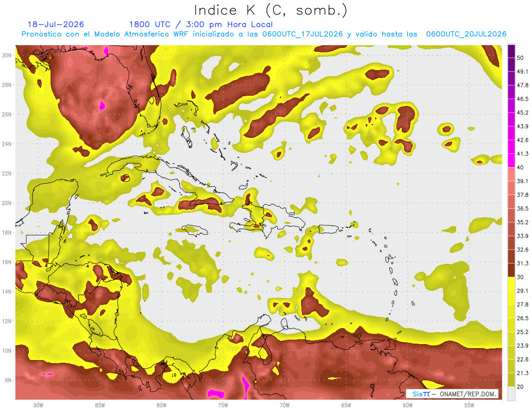Click the colorbar value 36.5
The width and height of the screenshot is (532, 411).
[x=523, y=208]
